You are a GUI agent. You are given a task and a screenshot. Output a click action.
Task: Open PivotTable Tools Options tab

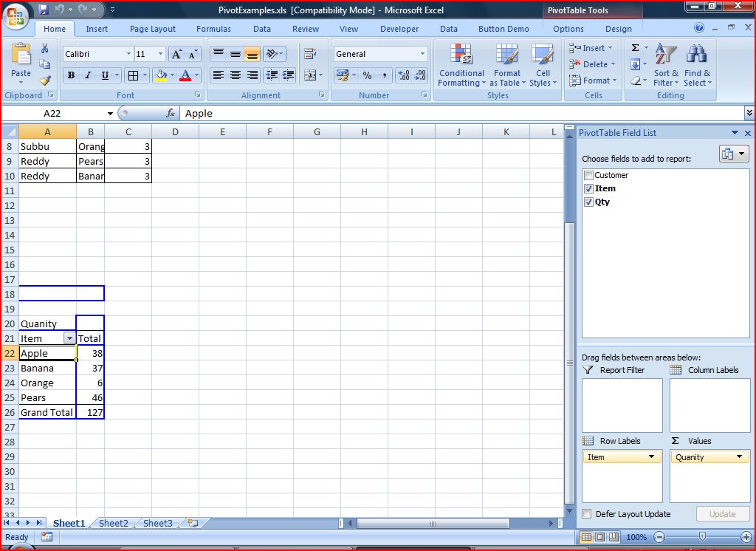tap(568, 29)
